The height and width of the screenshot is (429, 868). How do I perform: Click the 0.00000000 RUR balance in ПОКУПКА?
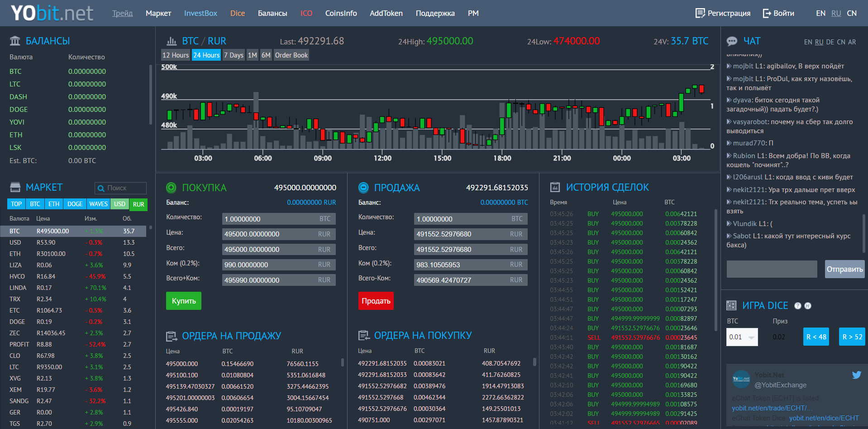(311, 202)
